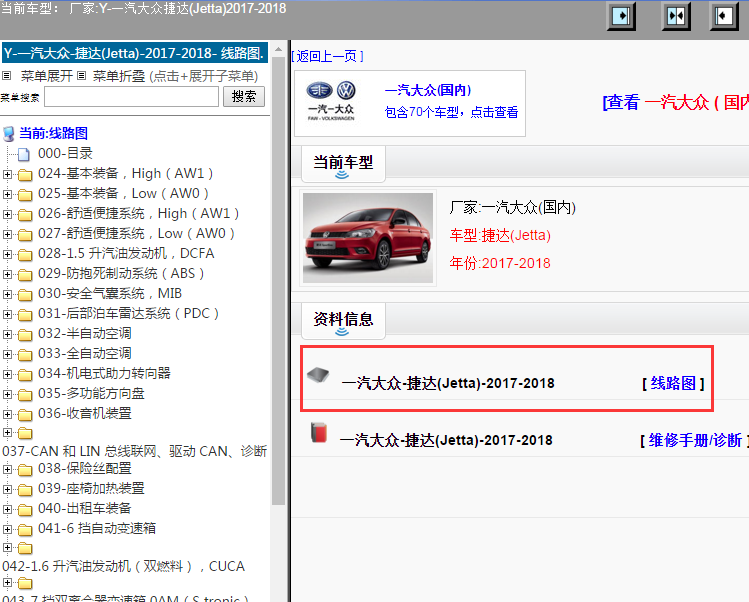Expand the 024-基本装备 High (AW1) node
This screenshot has width=749, height=602.
(7, 174)
